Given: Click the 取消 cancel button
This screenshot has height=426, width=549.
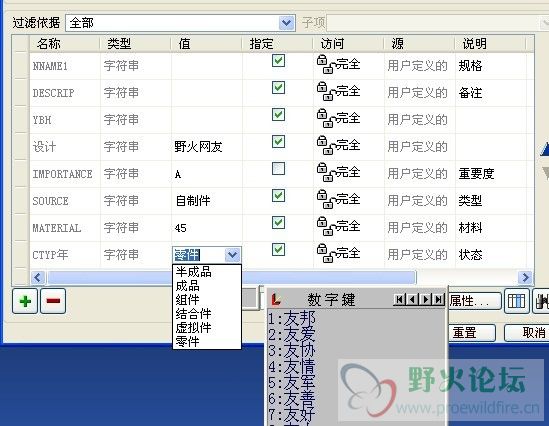Looking at the screenshot, I should click(527, 333).
